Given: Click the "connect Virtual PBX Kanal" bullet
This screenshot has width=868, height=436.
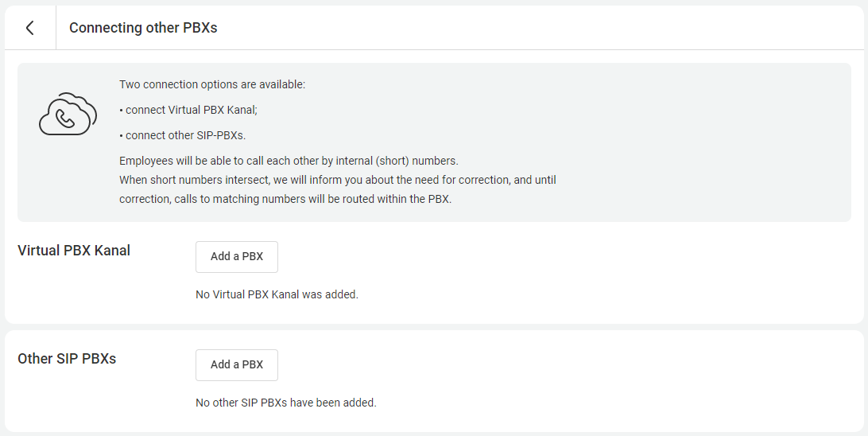Looking at the screenshot, I should pyautogui.click(x=191, y=111).
